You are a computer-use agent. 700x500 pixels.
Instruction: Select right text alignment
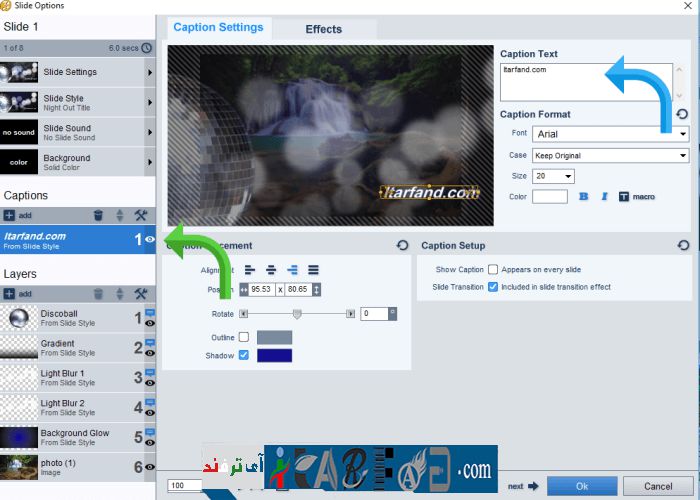(x=292, y=269)
